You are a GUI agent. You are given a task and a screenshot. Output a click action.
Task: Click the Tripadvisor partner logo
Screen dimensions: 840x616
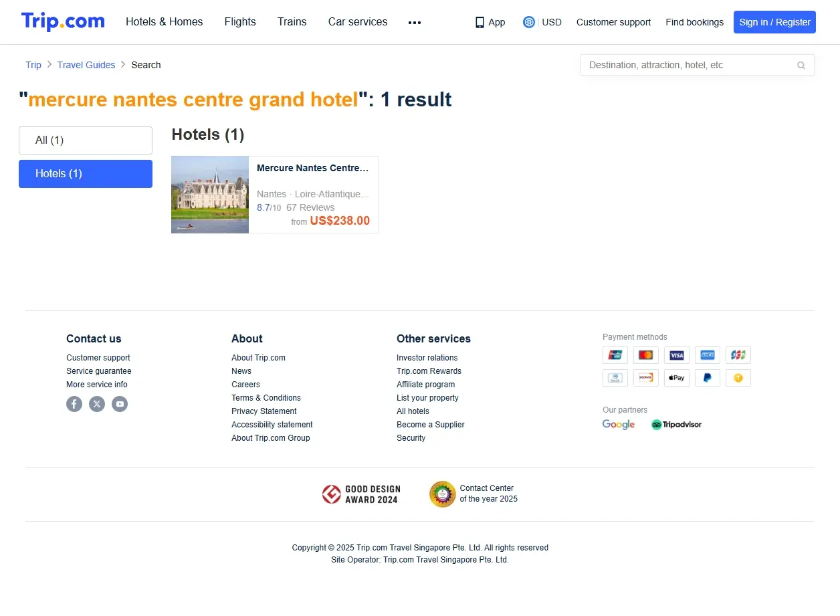tap(676, 425)
